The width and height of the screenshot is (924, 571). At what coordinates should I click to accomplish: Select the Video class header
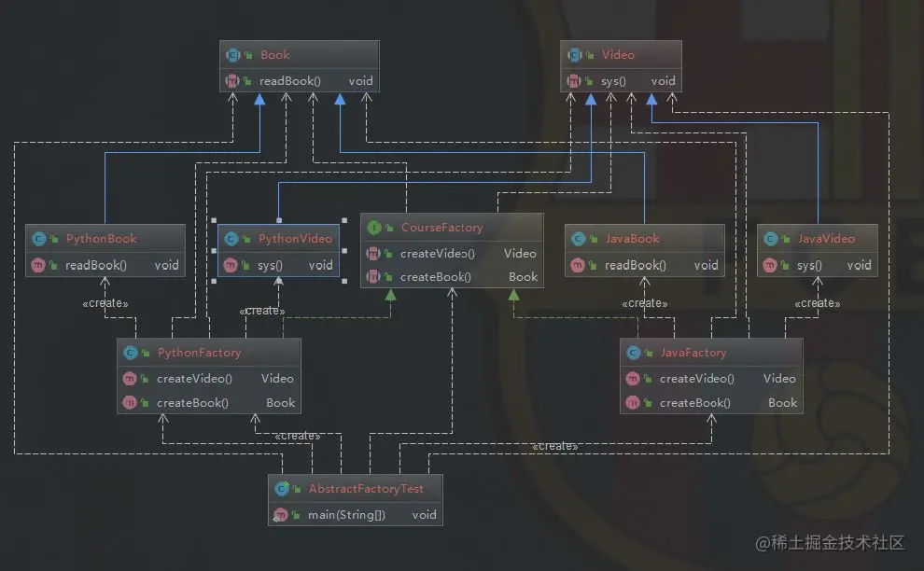(621, 55)
